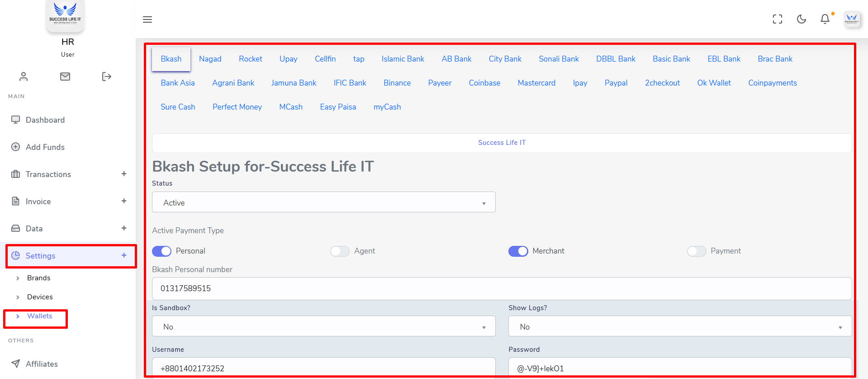Click the logout arrow icon
This screenshot has height=379, width=868.
tap(107, 77)
